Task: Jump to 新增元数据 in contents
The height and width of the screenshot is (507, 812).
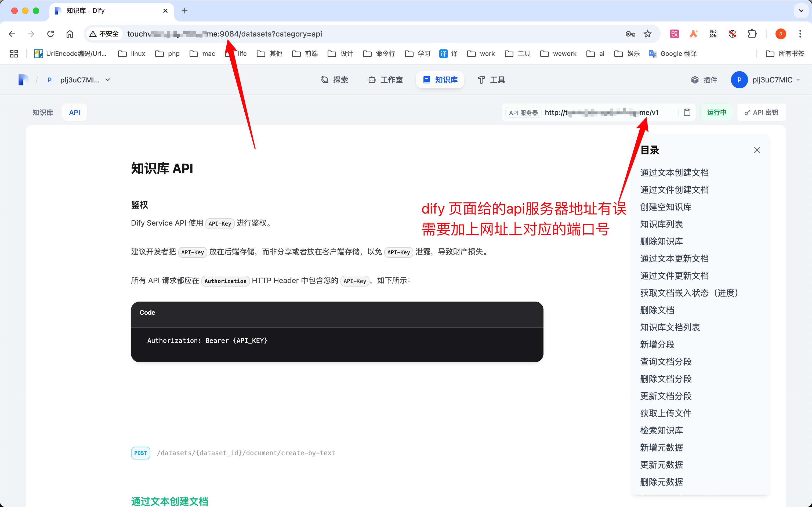Action: click(x=661, y=448)
